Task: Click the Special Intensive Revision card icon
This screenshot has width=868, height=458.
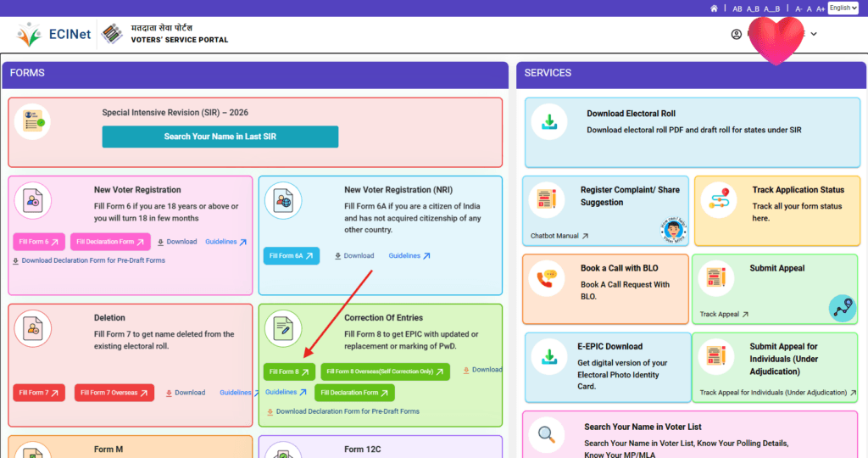Action: pos(33,122)
